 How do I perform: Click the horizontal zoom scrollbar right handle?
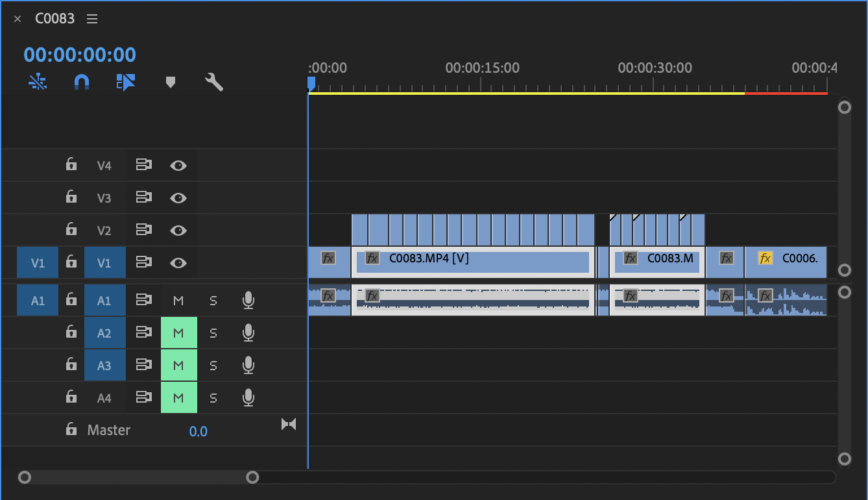(252, 477)
